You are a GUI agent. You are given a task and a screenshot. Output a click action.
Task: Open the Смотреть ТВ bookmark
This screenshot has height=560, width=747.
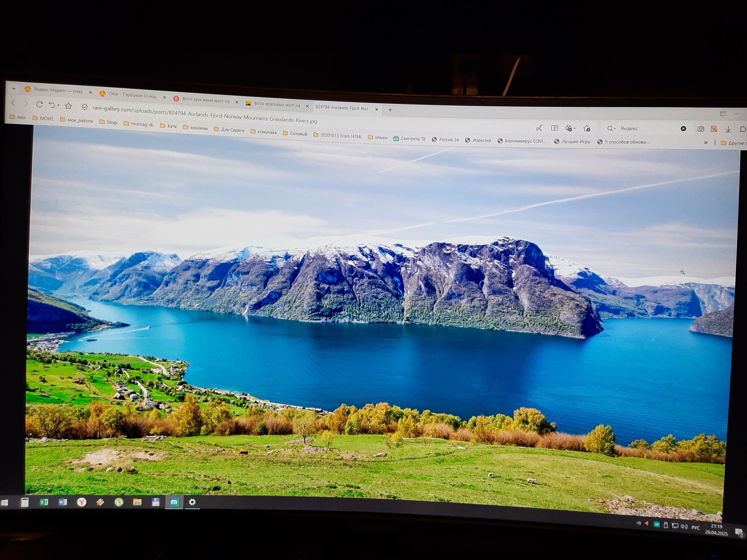[409, 139]
